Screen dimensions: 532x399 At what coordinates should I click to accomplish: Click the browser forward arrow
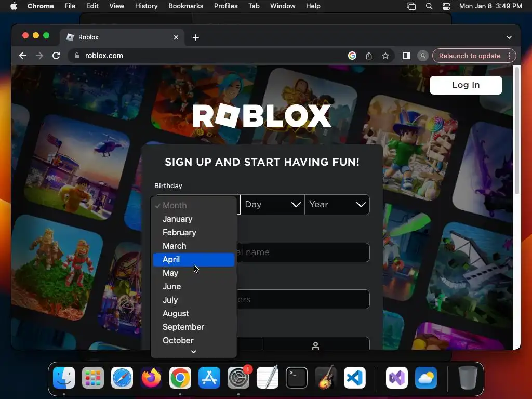39,56
